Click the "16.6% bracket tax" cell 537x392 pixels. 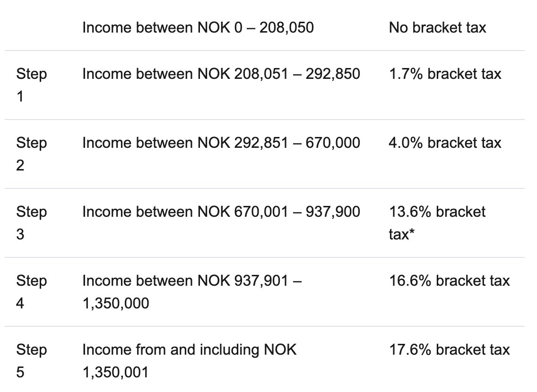coord(449,281)
